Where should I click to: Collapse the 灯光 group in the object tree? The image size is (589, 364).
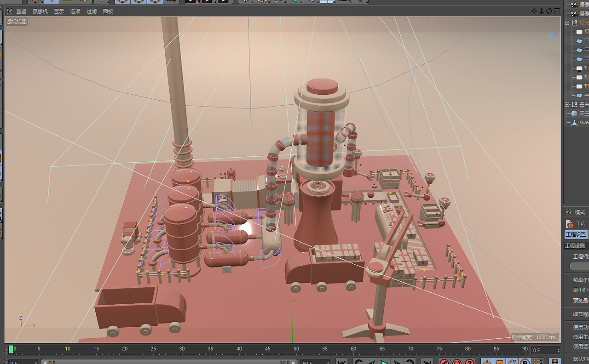click(x=567, y=23)
